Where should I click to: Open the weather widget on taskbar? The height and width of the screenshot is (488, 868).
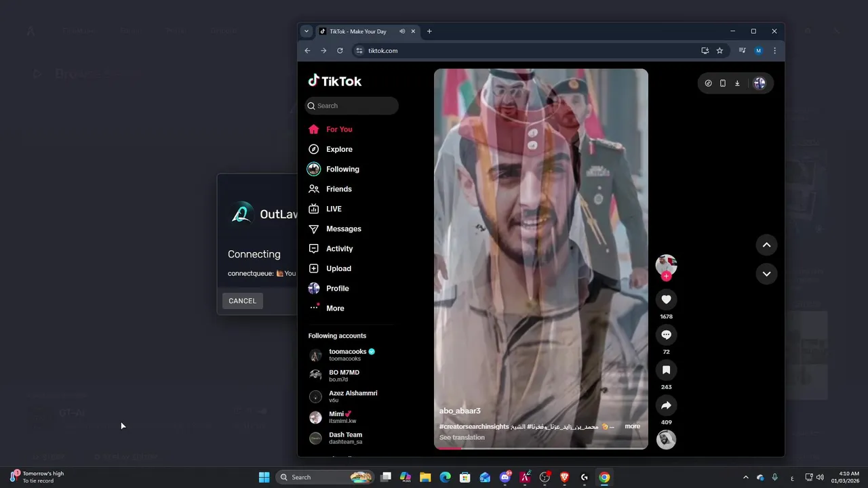pos(37,477)
